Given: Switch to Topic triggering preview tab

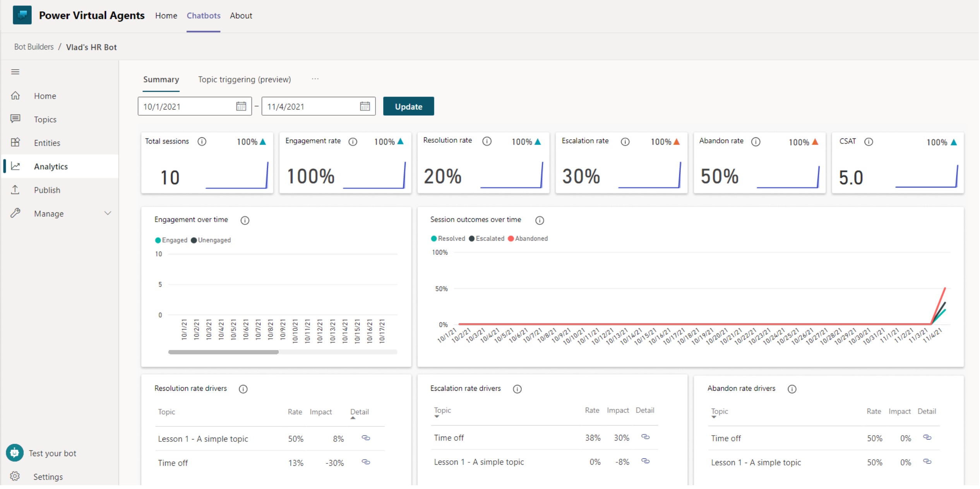Looking at the screenshot, I should coord(244,79).
